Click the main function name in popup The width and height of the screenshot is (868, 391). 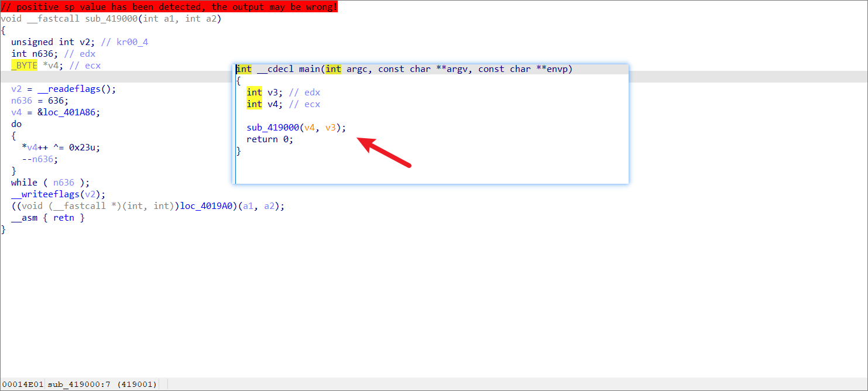point(309,69)
